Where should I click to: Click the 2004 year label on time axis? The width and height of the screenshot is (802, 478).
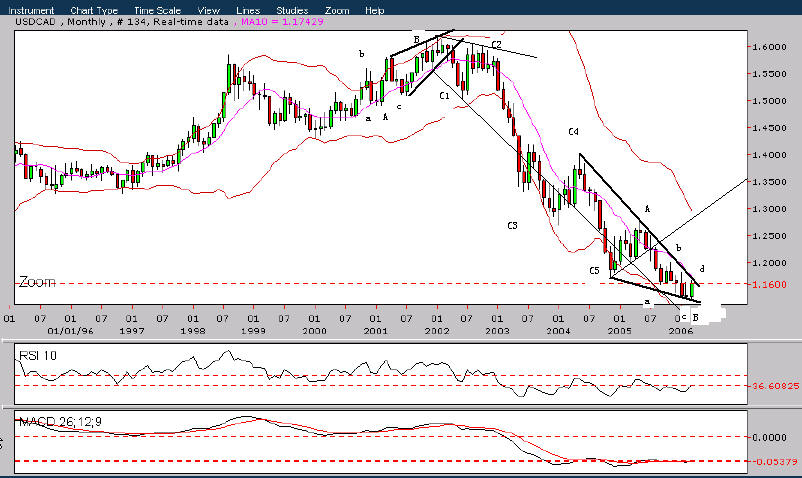click(559, 331)
